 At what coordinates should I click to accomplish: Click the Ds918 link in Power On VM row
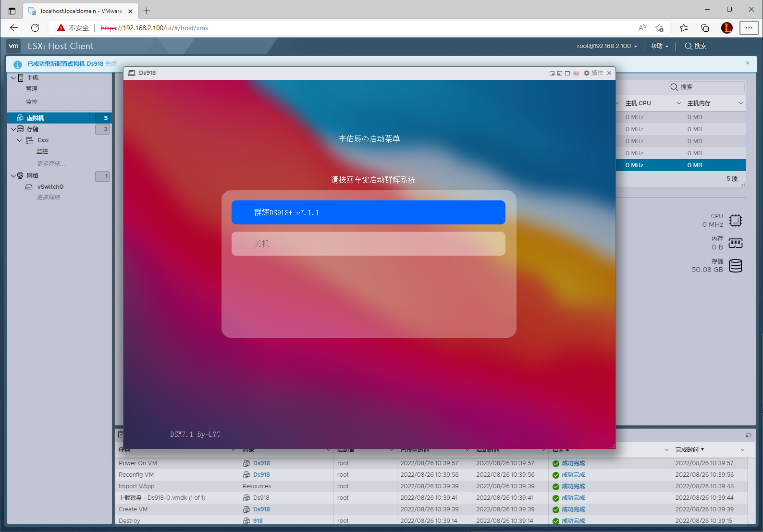click(261, 463)
